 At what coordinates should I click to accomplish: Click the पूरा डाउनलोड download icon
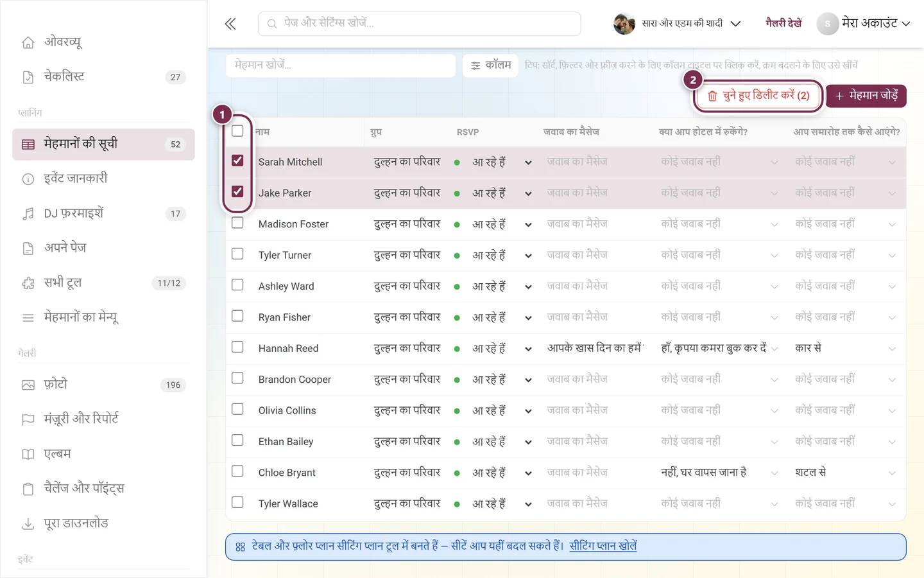28,524
